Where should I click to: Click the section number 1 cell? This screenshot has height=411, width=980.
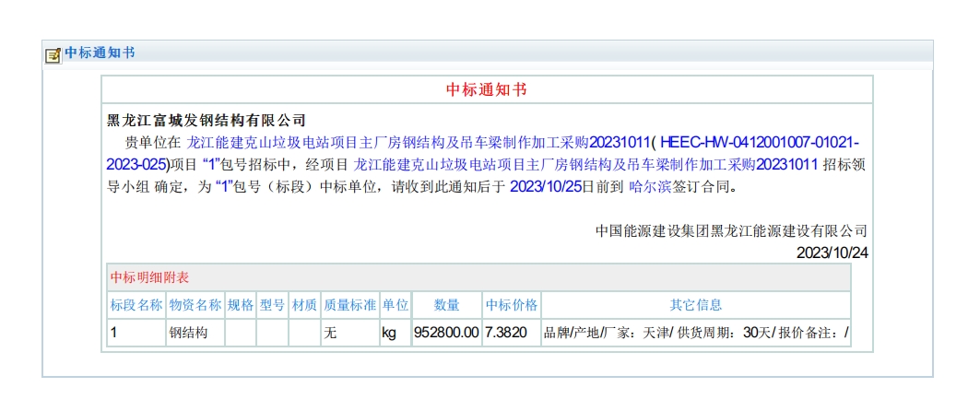[x=136, y=333]
